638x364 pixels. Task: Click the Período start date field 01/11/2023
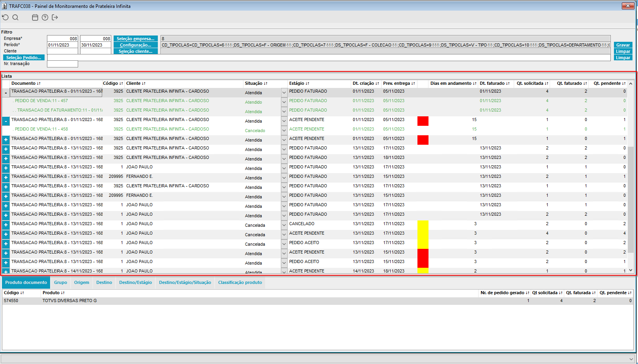tap(62, 45)
